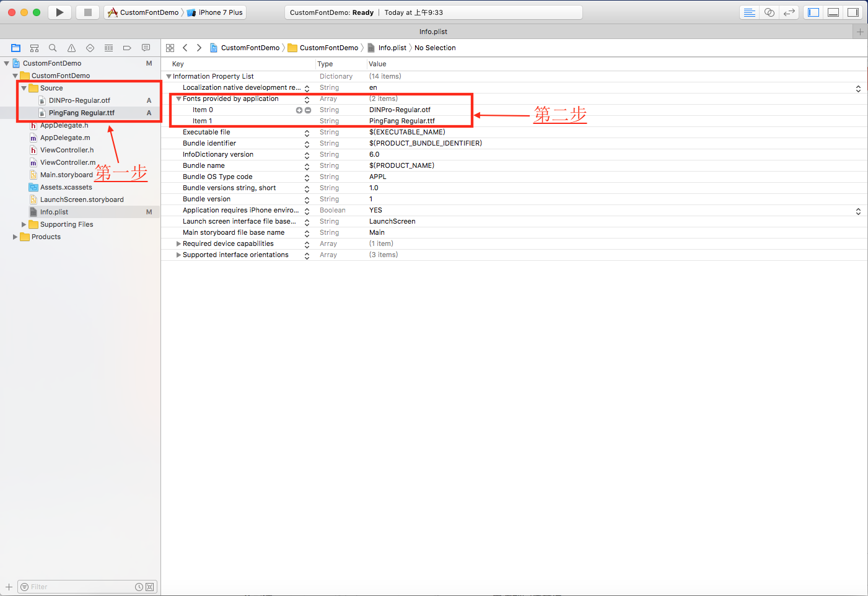The width and height of the screenshot is (868, 596).
Task: Open the Issue navigator warning icon
Action: click(x=71, y=48)
